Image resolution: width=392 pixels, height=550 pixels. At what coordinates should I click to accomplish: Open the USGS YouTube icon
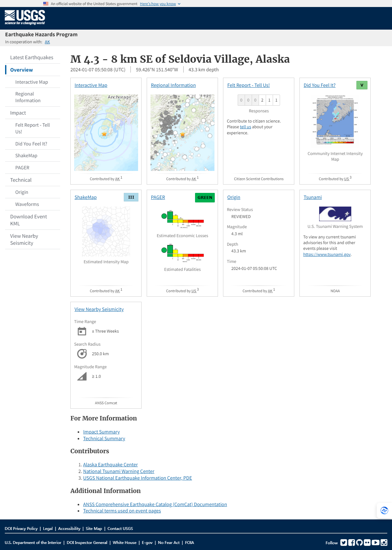point(375,543)
